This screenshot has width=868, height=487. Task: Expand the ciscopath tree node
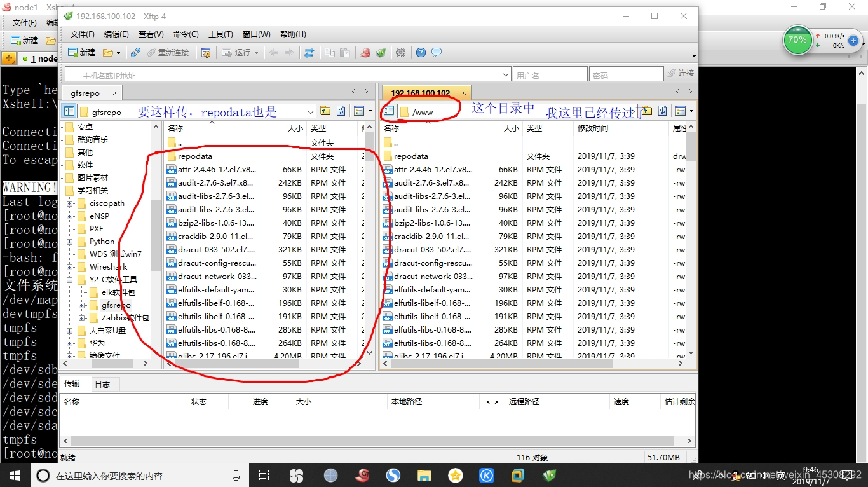click(70, 203)
